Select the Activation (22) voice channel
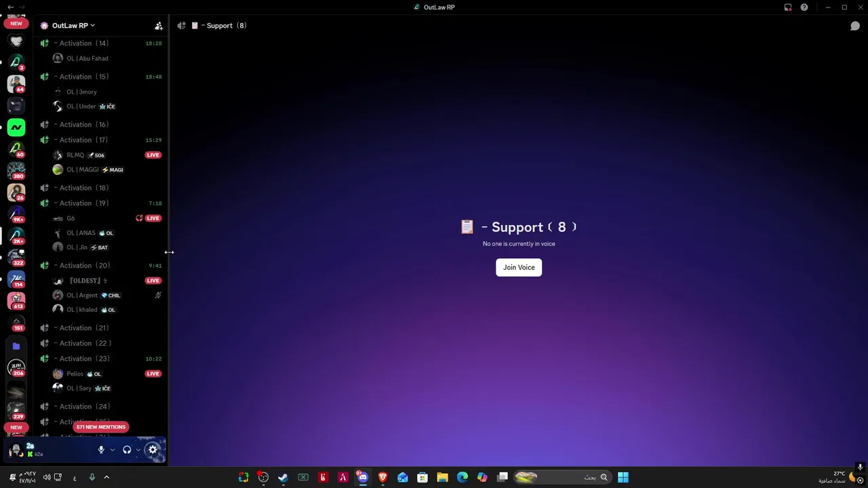The image size is (868, 488). 102,344
